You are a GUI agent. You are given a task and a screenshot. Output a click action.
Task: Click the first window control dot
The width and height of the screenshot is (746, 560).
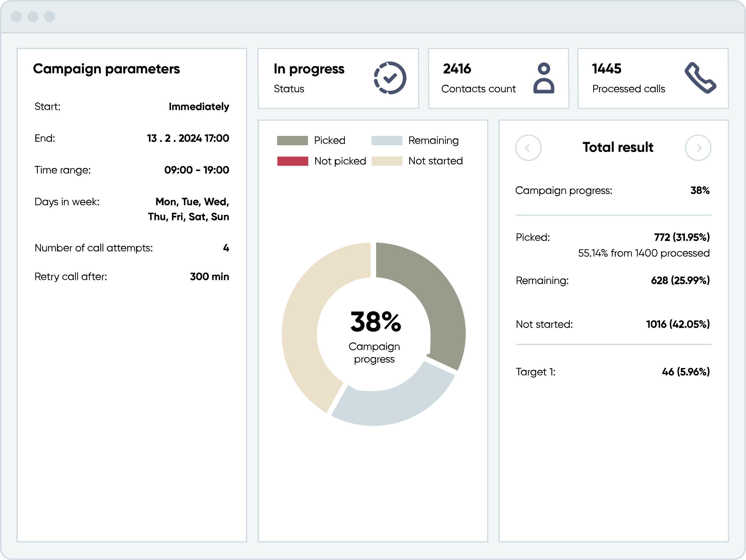point(16,17)
